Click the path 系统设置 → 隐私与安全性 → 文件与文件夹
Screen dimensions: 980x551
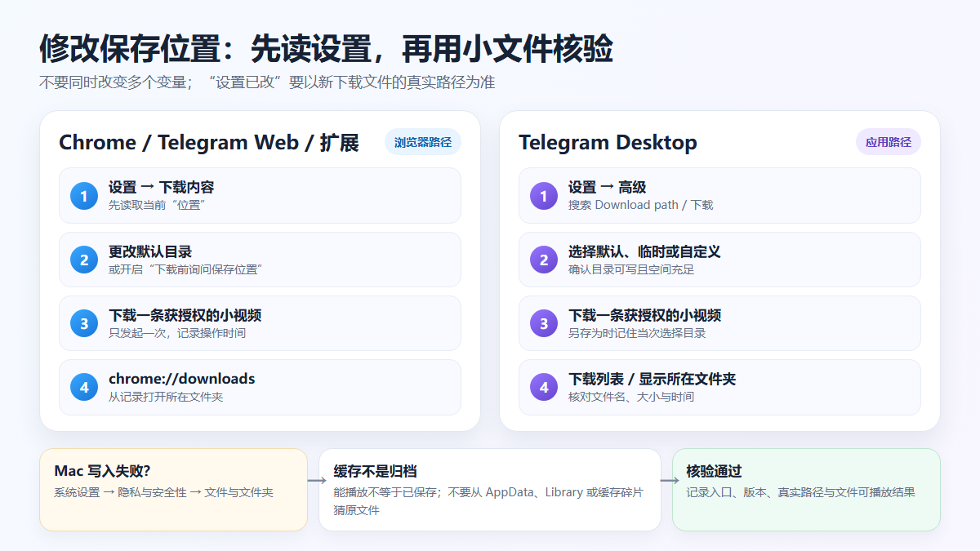pos(163,492)
